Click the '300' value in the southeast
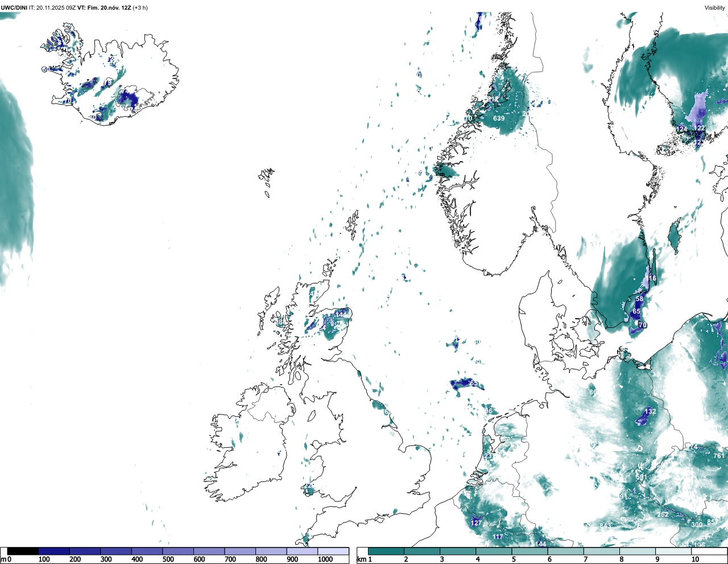728x564 pixels. point(697,525)
